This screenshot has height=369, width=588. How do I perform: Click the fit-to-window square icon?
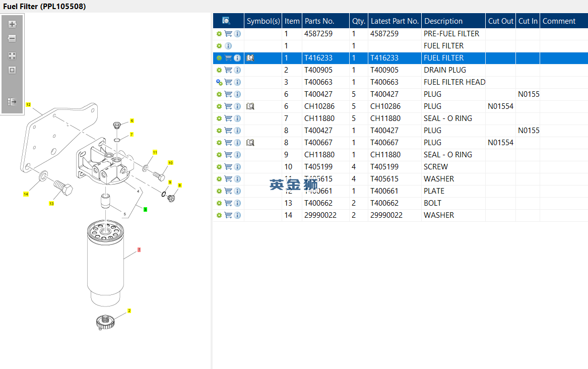(x=12, y=70)
